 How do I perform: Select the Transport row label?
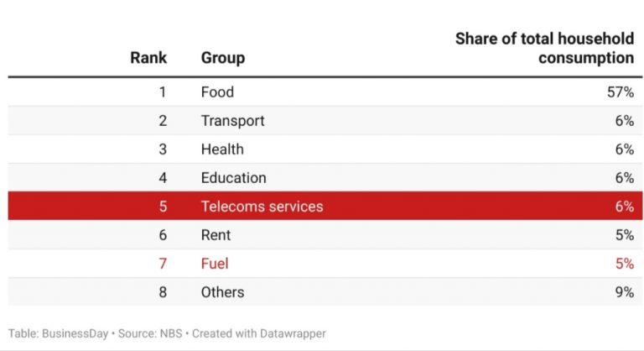coord(232,121)
